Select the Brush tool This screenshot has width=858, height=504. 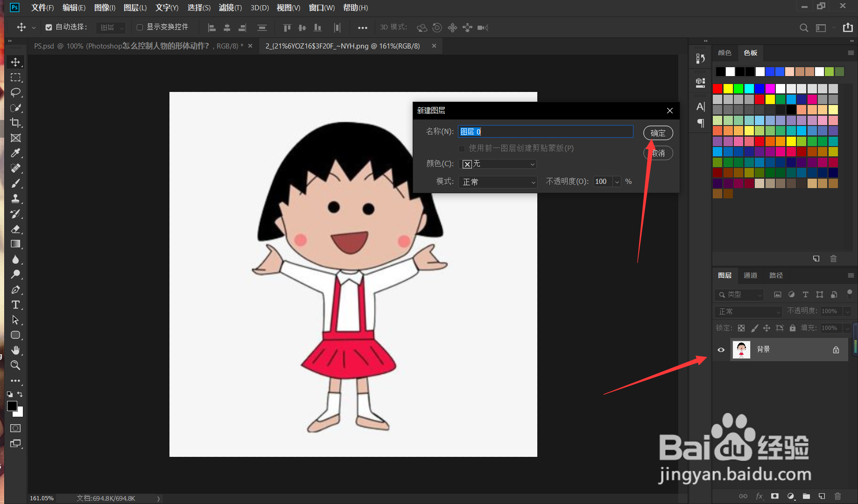coord(15,183)
